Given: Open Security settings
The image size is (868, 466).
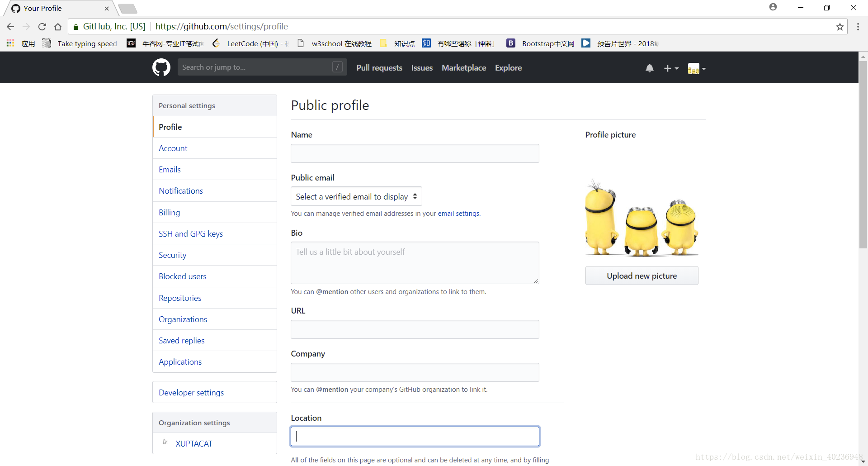Looking at the screenshot, I should click(x=215, y=255).
